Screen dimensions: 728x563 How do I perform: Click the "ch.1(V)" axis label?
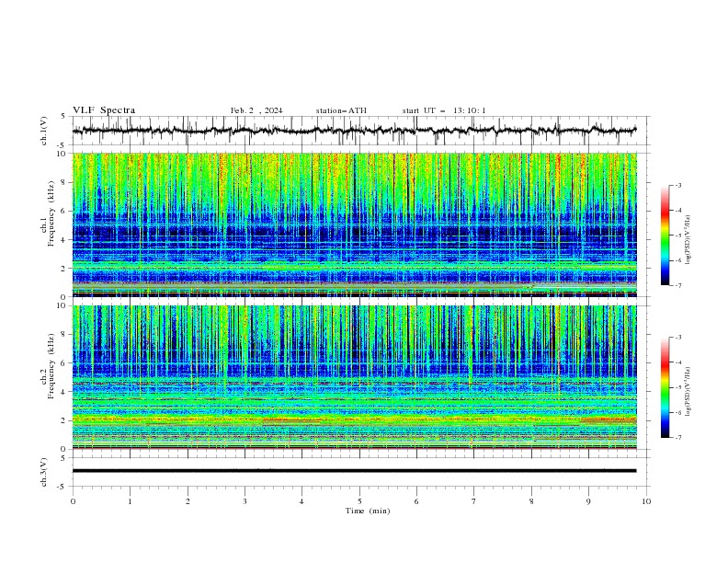(44, 131)
